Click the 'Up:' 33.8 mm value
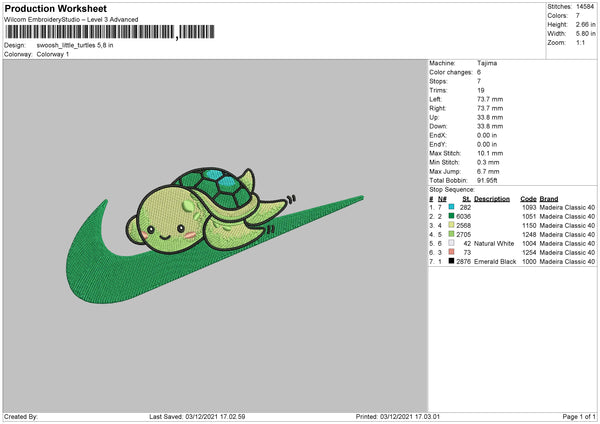 [490, 117]
